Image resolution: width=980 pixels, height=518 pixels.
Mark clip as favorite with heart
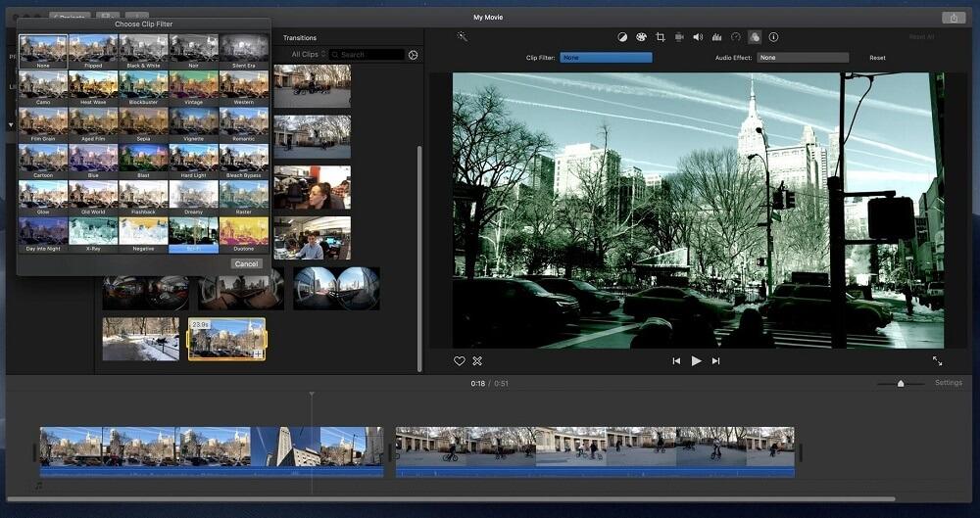click(x=459, y=361)
